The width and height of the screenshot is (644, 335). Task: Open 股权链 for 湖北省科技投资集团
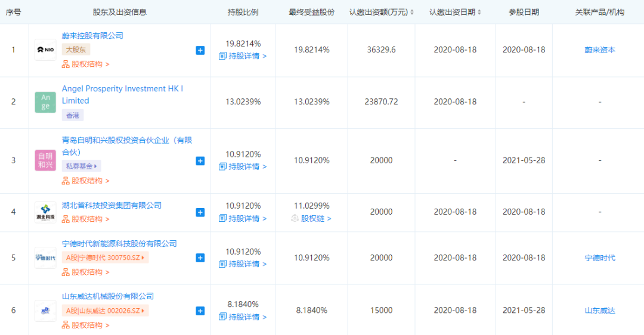click(x=311, y=219)
